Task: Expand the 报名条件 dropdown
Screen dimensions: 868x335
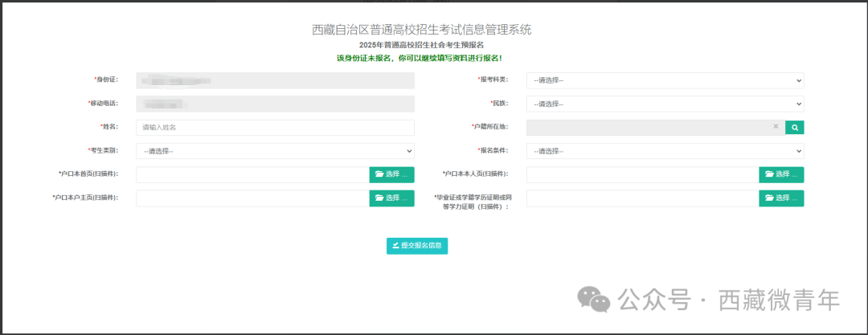Action: click(x=665, y=150)
